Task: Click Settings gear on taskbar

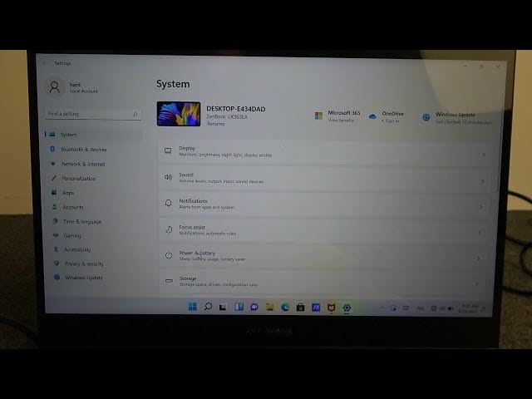Action: coord(347,308)
